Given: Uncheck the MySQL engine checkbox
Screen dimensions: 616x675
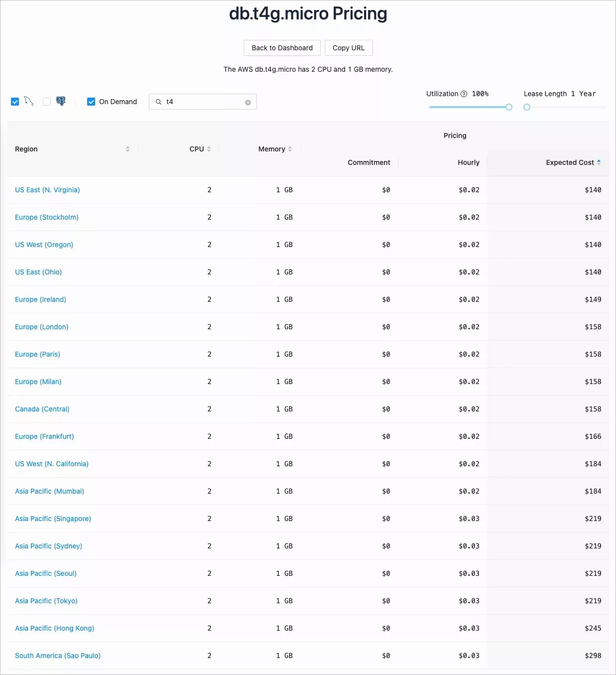Looking at the screenshot, I should (15, 102).
